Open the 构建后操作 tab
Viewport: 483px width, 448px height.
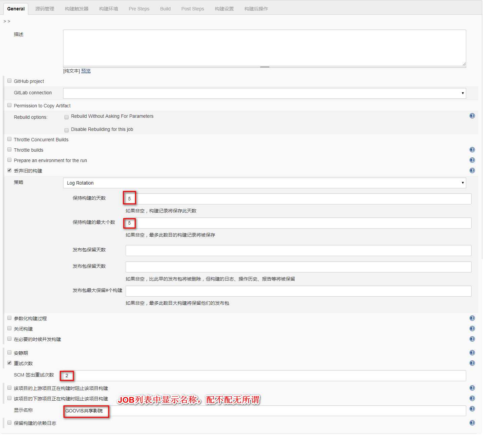256,9
